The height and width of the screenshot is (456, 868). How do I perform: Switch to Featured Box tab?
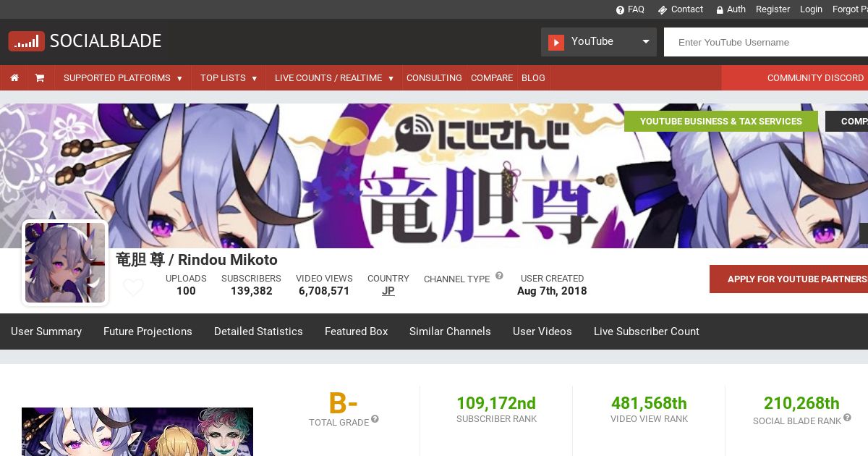(356, 332)
